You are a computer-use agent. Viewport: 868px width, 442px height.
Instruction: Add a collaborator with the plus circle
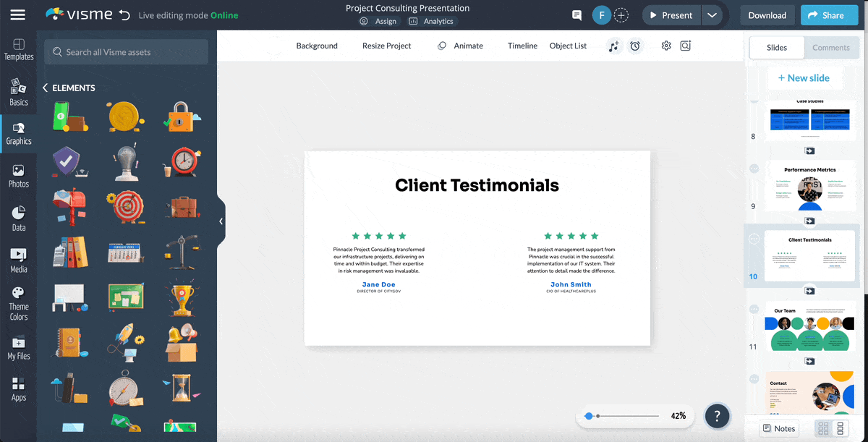pyautogui.click(x=621, y=15)
